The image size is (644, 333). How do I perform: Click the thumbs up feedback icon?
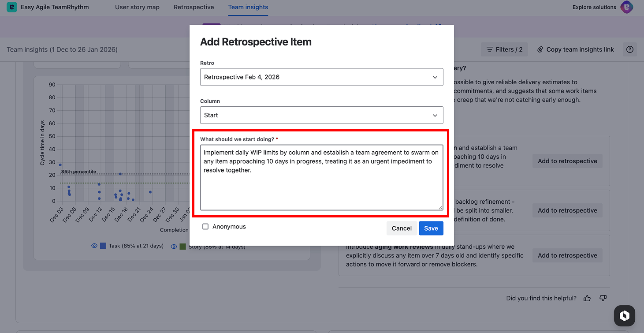[x=587, y=298]
